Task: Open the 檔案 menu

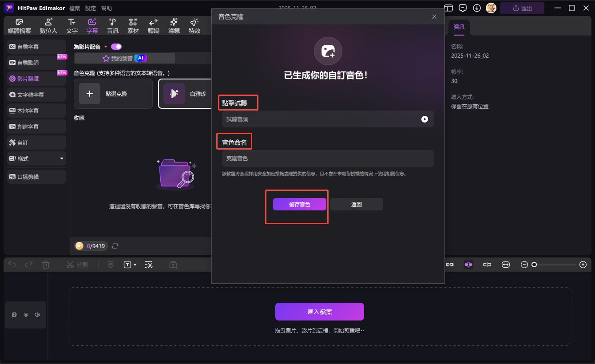Action: [75, 8]
